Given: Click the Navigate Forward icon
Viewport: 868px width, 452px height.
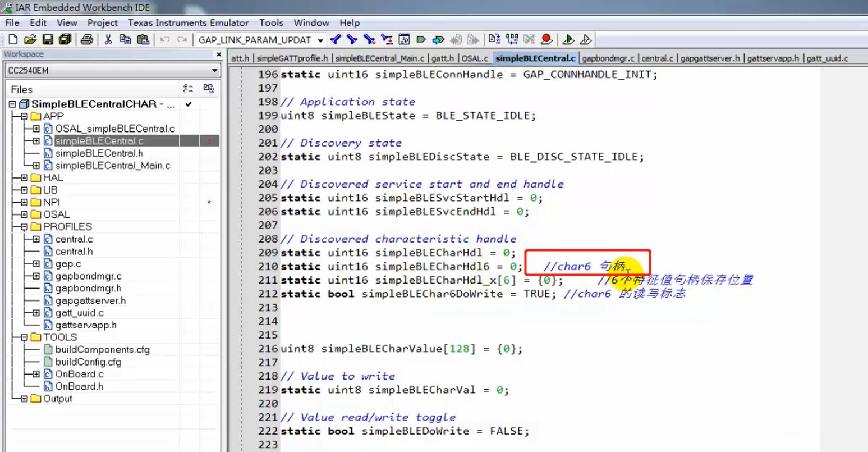Looking at the screenshot, I should [x=474, y=39].
